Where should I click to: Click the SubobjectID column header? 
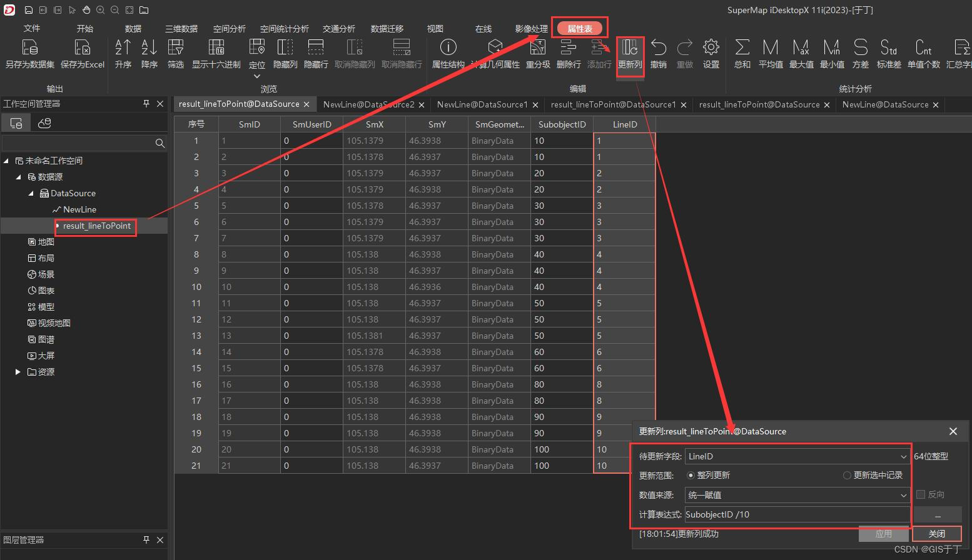click(x=562, y=124)
